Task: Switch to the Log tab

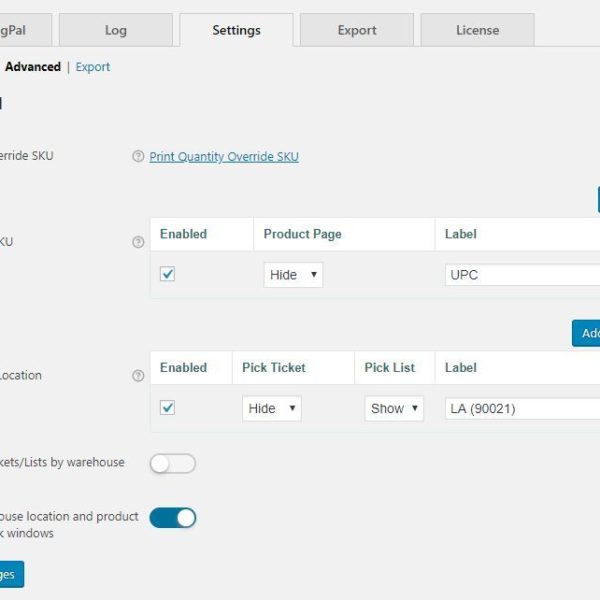Action: tap(116, 30)
